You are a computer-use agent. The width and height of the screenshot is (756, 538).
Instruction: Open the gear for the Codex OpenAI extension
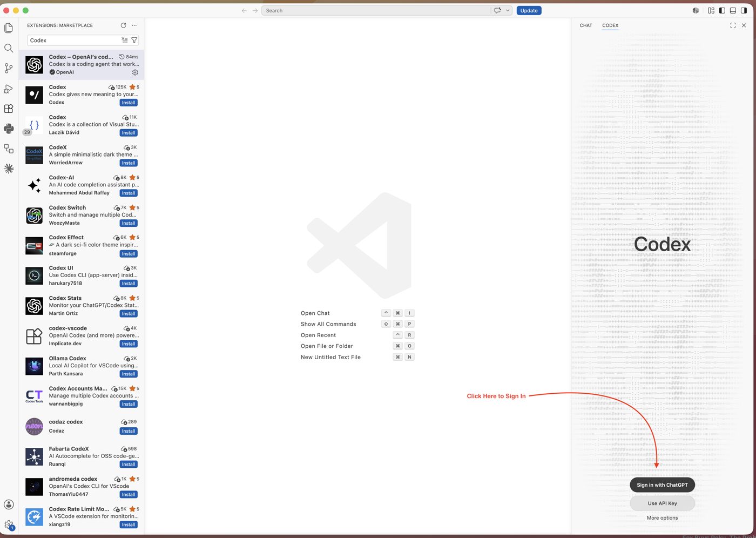pos(135,72)
